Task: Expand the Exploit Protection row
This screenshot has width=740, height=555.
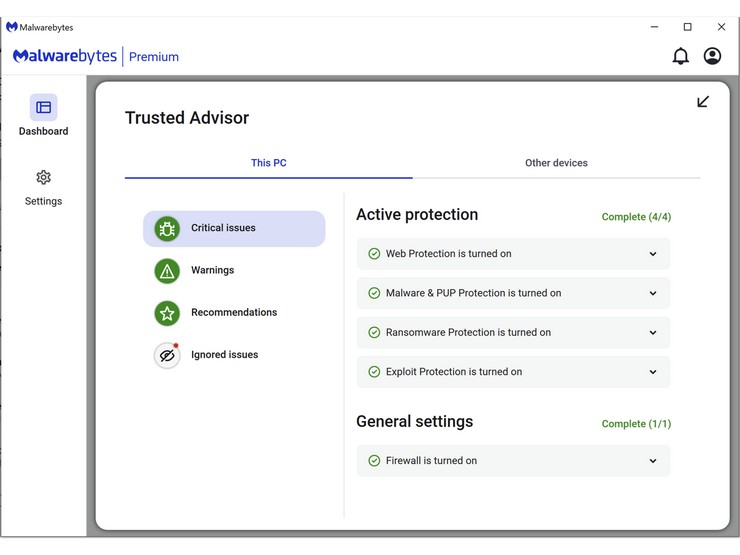Action: coord(513,372)
